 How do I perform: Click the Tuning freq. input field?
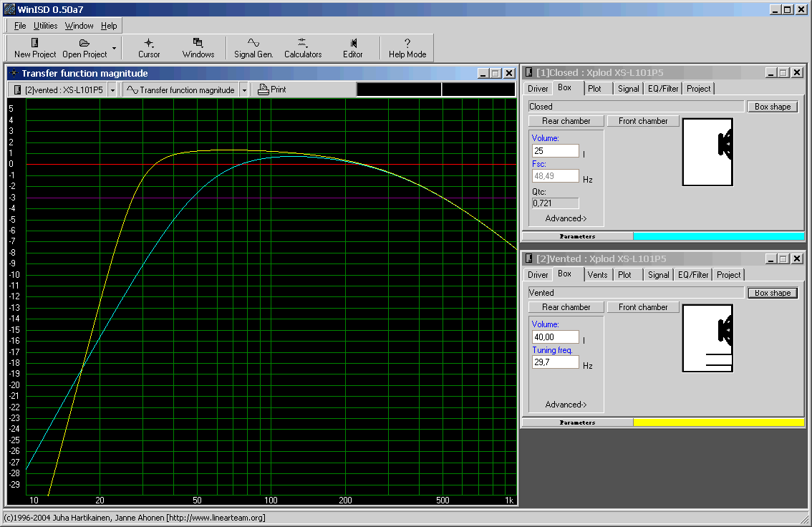pyautogui.click(x=555, y=362)
